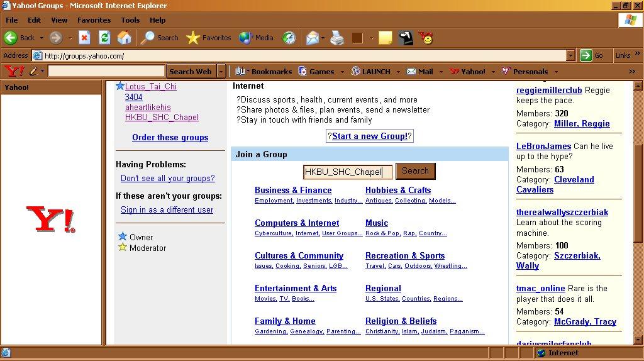Expand the LAUNCH dropdown arrow
Image resolution: width=644 pixels, height=361 pixels.
[398, 72]
